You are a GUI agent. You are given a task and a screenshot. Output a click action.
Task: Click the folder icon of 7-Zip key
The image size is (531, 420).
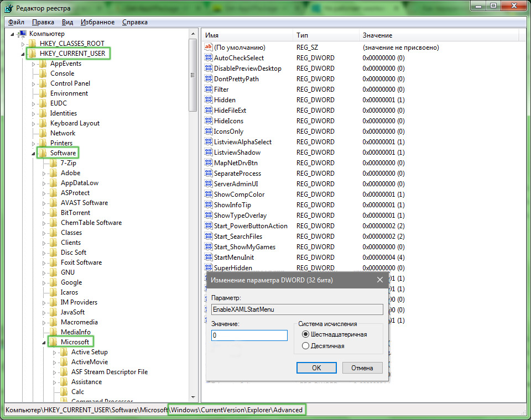(x=54, y=163)
